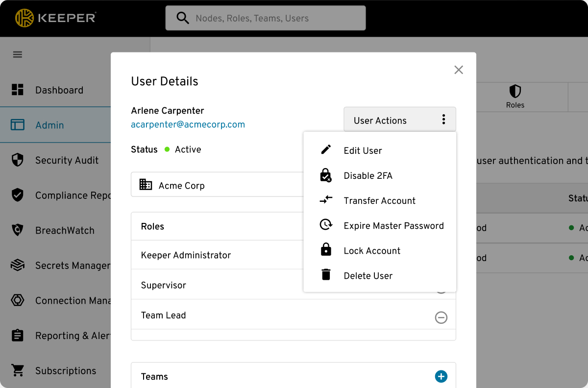The image size is (588, 388).
Task: Click the Disable 2FA lock icon
Action: tap(326, 175)
